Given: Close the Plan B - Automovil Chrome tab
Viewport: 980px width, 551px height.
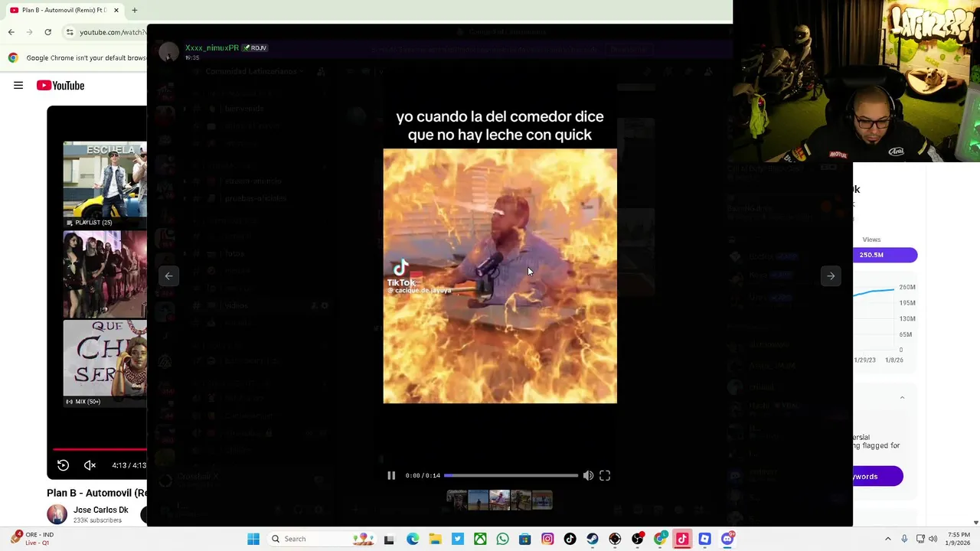Looking at the screenshot, I should point(116,10).
